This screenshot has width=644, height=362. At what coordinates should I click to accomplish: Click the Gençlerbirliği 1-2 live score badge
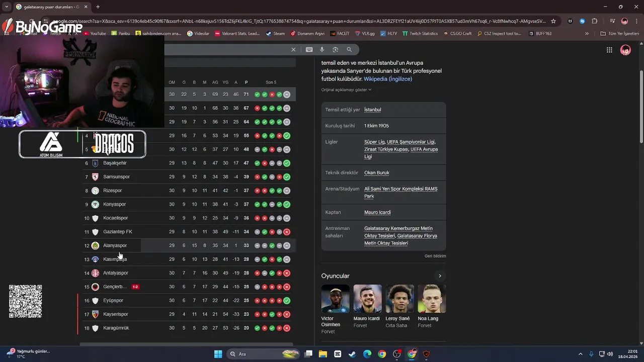[135, 287]
